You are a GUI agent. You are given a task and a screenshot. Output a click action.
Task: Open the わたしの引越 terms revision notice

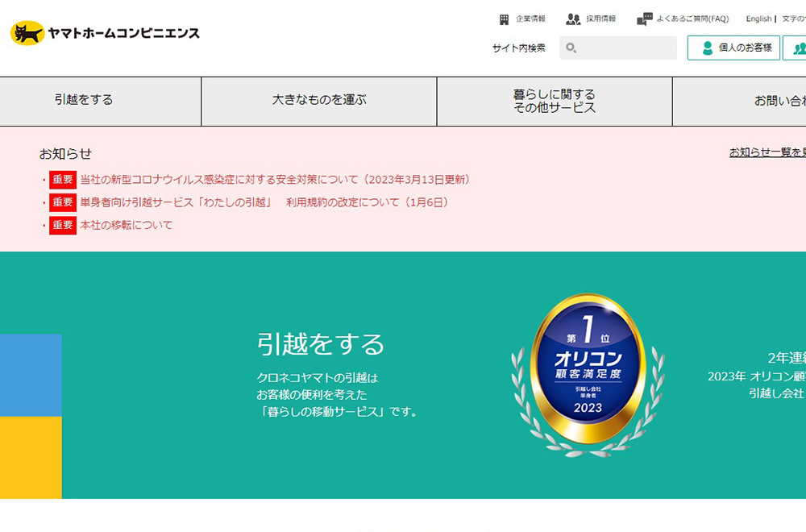[x=265, y=202]
